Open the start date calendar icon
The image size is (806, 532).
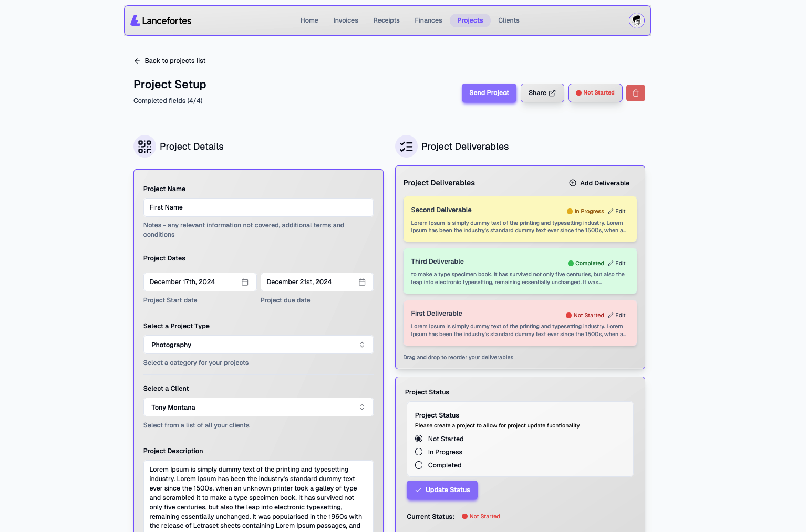245,282
